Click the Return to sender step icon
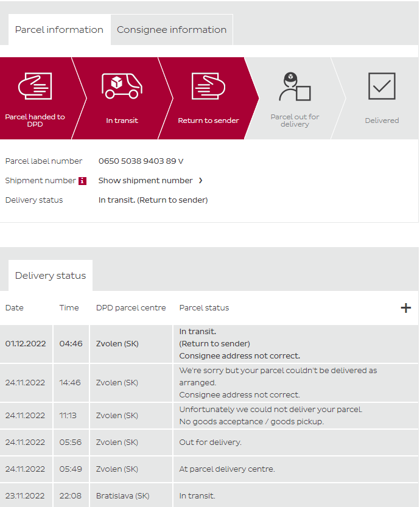The height and width of the screenshot is (507, 420). coord(208,86)
